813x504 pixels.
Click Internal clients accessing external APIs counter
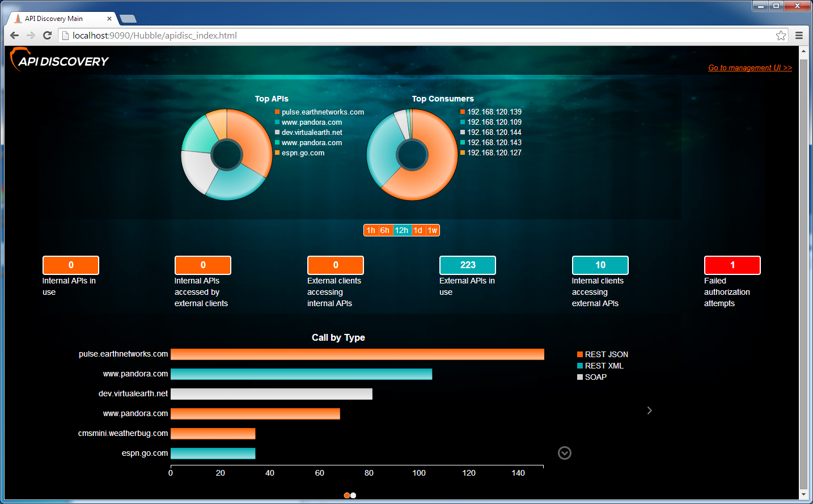pyautogui.click(x=600, y=265)
